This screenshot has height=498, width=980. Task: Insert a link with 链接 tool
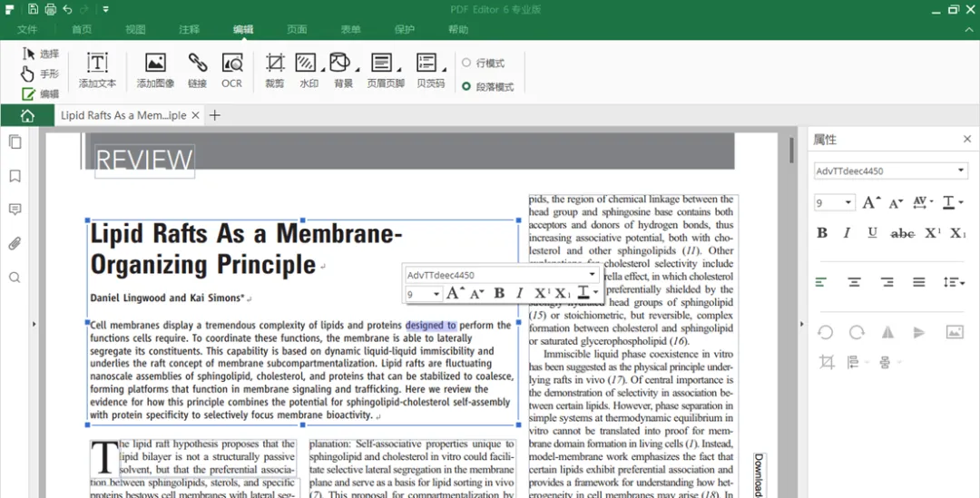[198, 70]
